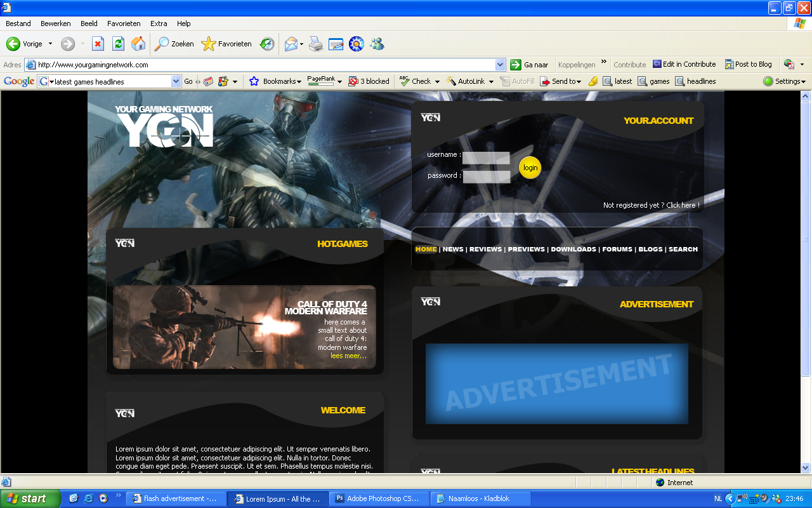Find the word 'headlines' via the toolbar button
The image size is (812, 508).
pos(696,81)
